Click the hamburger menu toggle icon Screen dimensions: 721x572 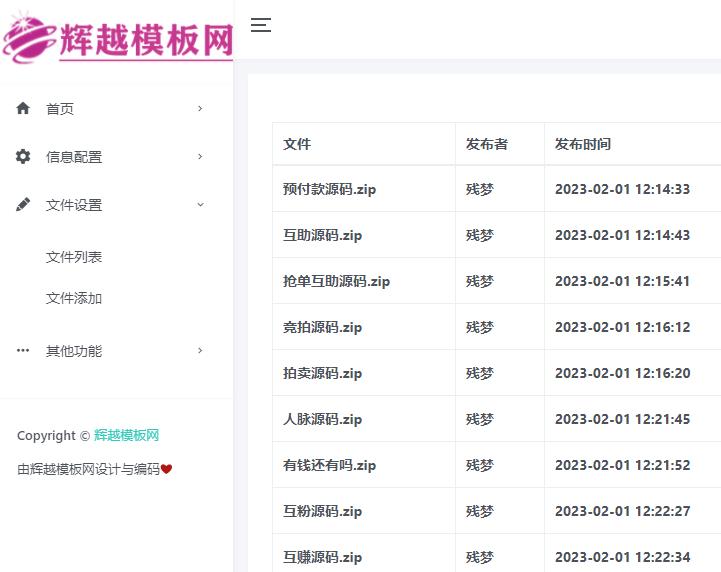pyautogui.click(x=261, y=25)
